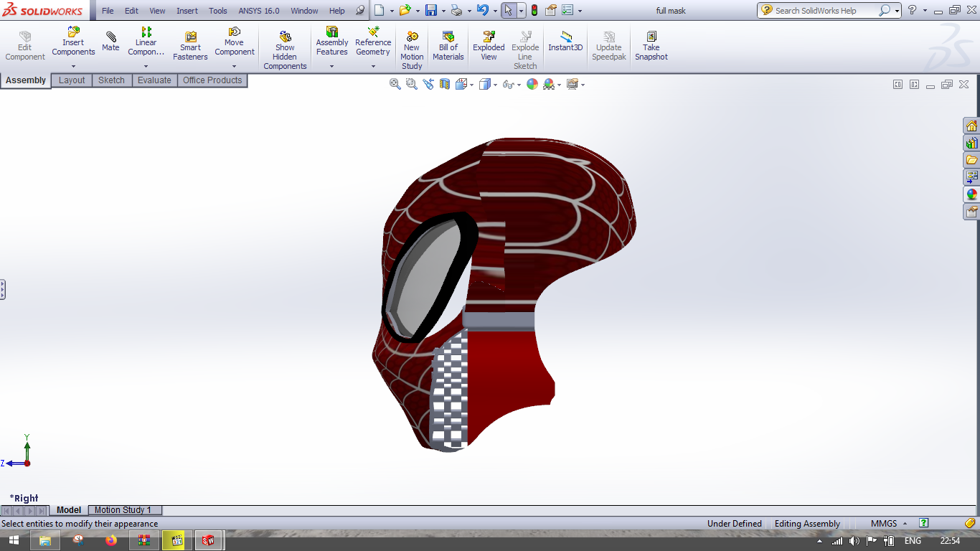
Task: Click the Undo arrow icon
Action: click(x=483, y=10)
